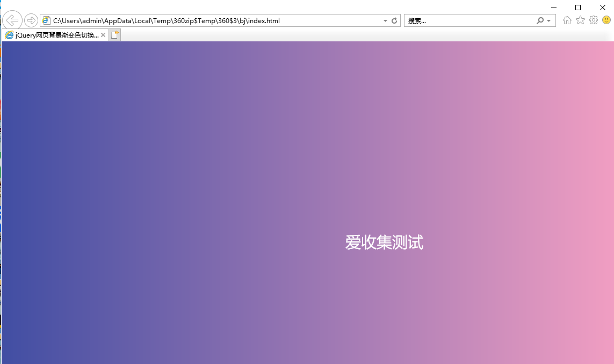Open Tools via the gear icon
Image resolution: width=614 pixels, height=364 pixels.
coord(593,20)
